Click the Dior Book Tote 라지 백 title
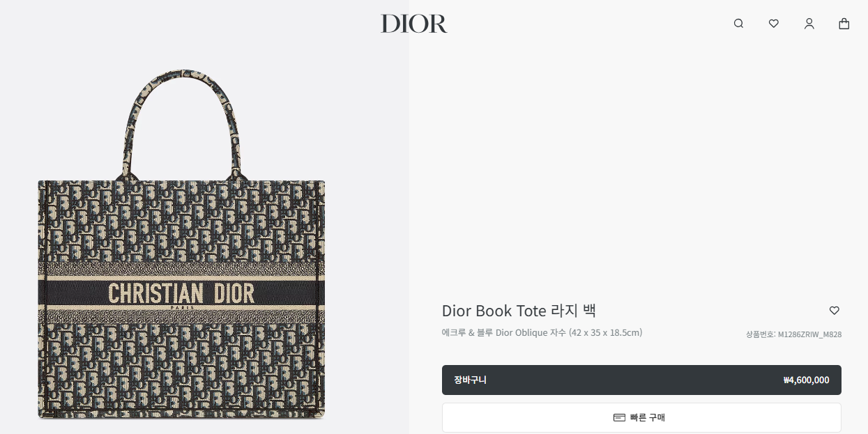Screen dimensions: 868x434 519,311
